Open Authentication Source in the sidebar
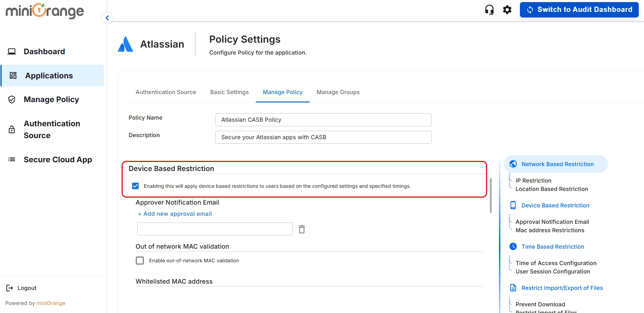The height and width of the screenshot is (313, 644). tap(52, 129)
